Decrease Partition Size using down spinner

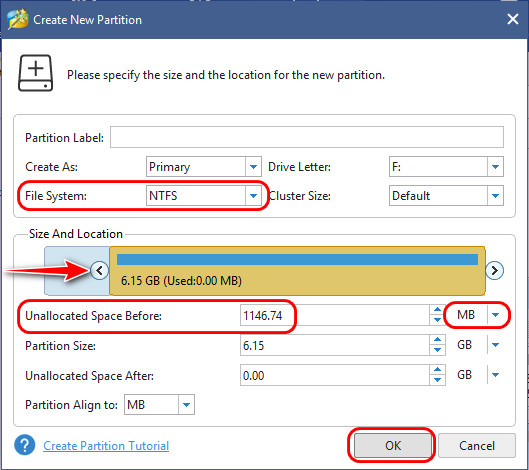(437, 350)
